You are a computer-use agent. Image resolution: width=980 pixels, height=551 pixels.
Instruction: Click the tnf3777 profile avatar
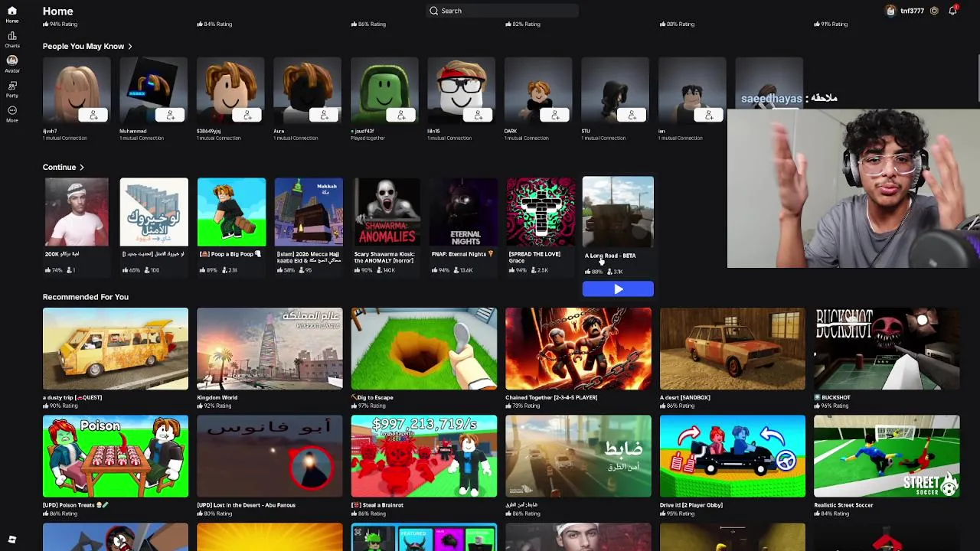pos(890,11)
